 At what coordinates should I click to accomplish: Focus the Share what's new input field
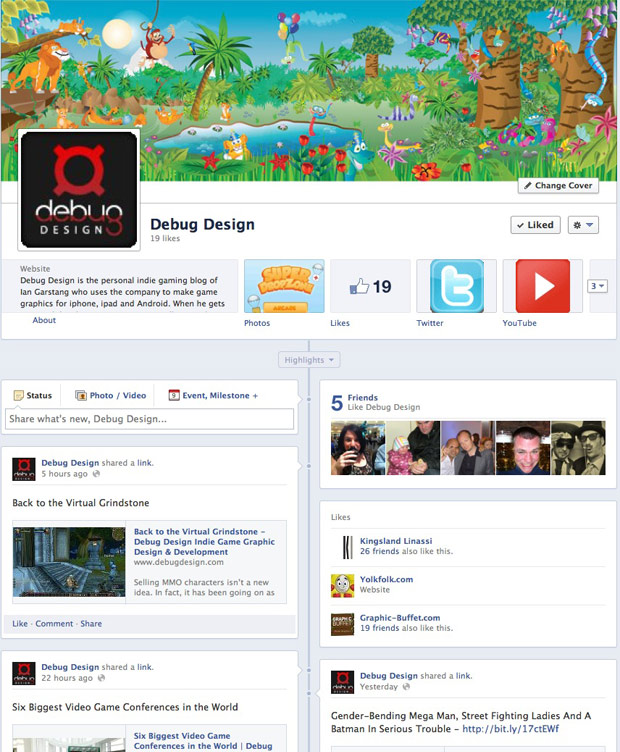(x=149, y=419)
